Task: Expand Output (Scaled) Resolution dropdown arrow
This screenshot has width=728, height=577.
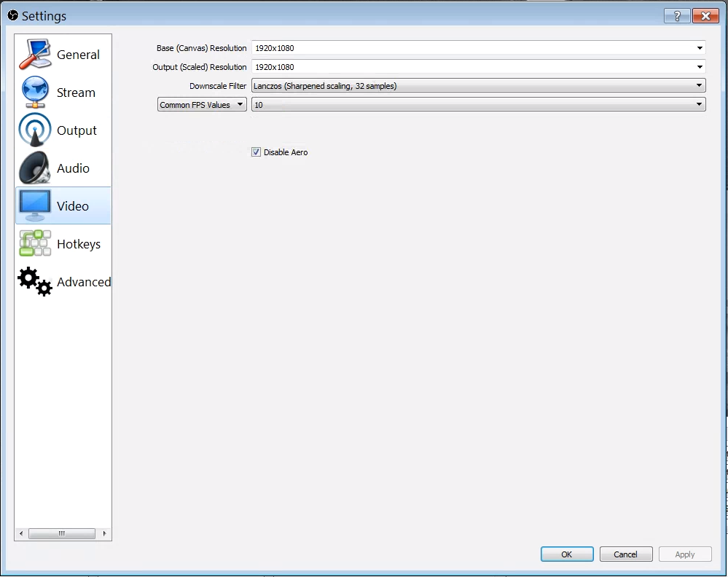Action: pyautogui.click(x=699, y=67)
